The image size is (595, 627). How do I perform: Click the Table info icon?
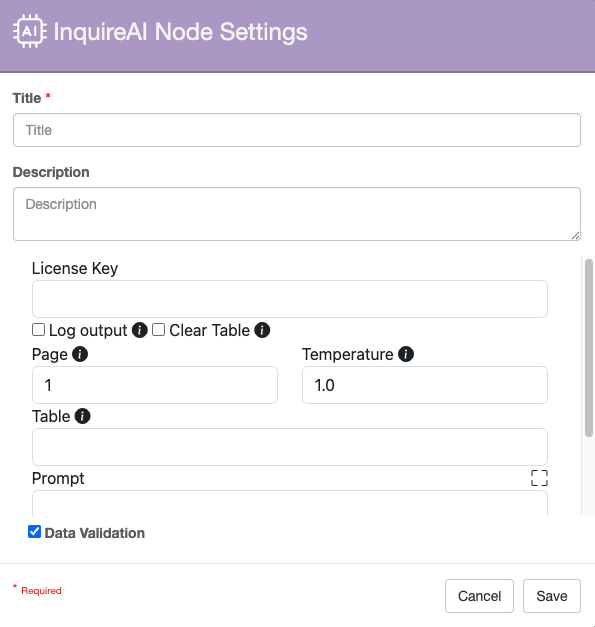coord(82,416)
